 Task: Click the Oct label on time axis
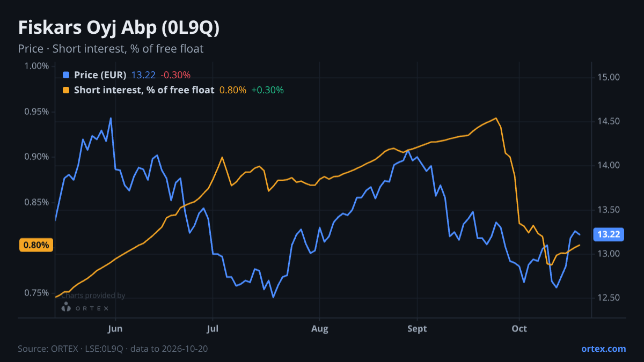click(519, 329)
